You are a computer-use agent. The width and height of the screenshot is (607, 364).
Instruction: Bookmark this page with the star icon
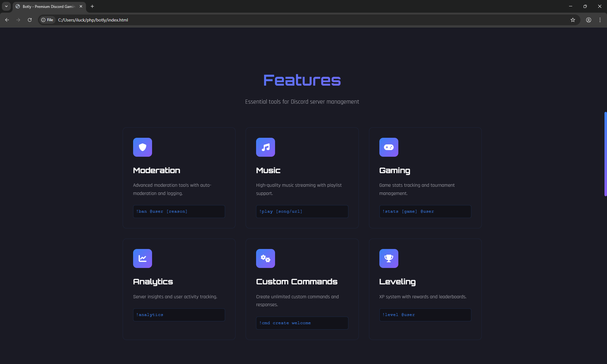[x=573, y=20]
